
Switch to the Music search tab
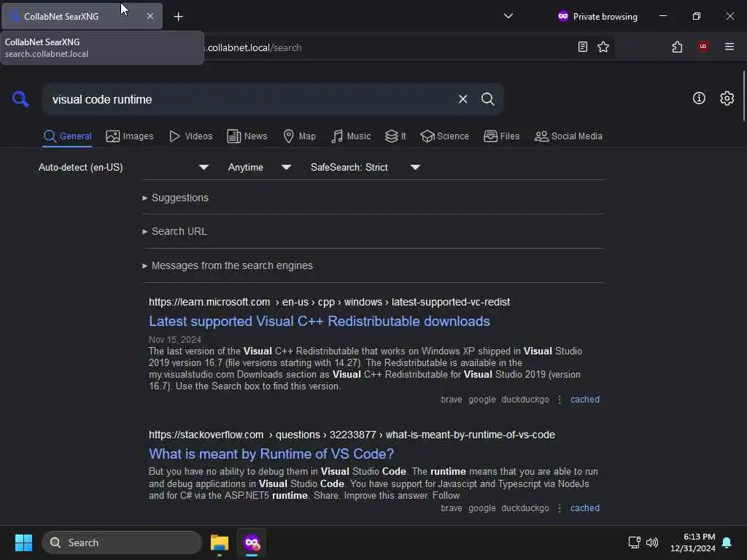(351, 136)
